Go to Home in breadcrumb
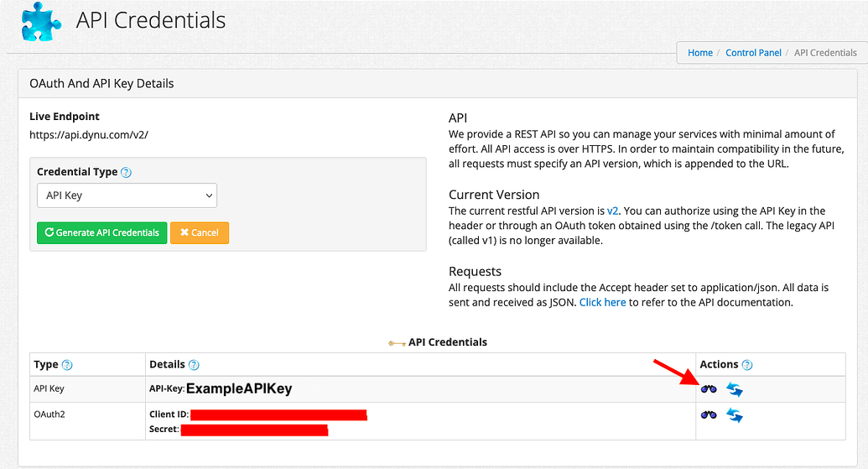Screen dimensions: 868x469 pyautogui.click(x=700, y=53)
